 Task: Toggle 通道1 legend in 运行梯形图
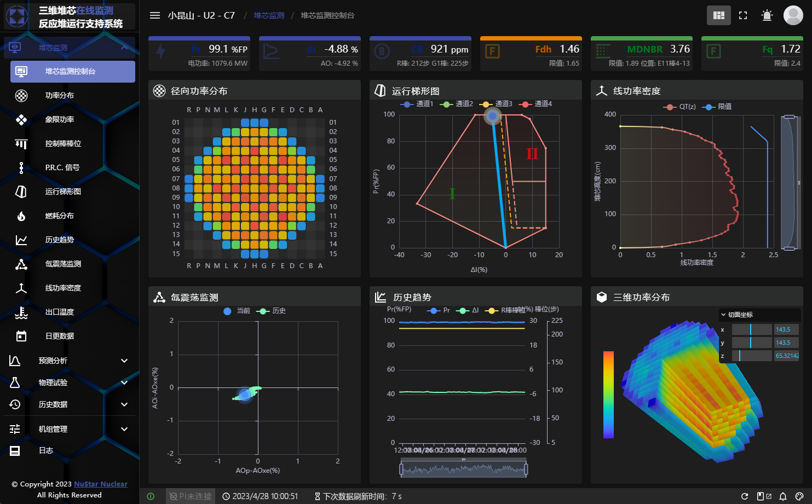(417, 104)
